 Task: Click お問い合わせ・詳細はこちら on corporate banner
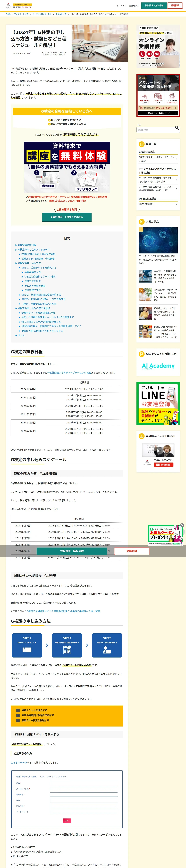point(158,113)
